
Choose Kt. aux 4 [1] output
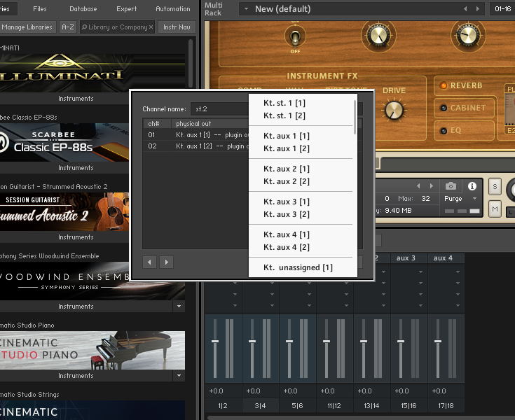286,234
